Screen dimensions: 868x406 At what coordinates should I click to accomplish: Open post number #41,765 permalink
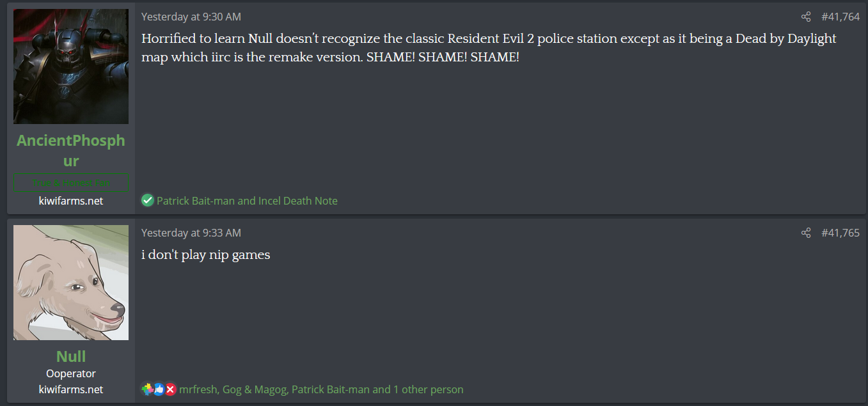(840, 233)
